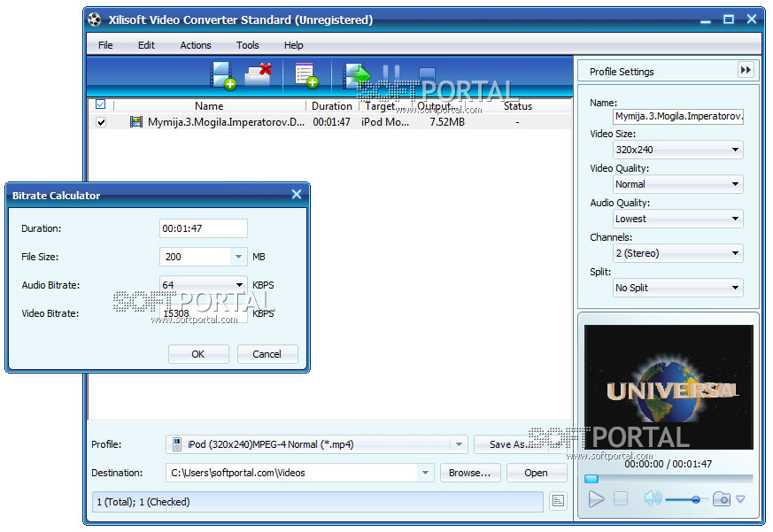Image resolution: width=773 pixels, height=532 pixels.
Task: Sort by the Status column header
Action: [x=518, y=105]
